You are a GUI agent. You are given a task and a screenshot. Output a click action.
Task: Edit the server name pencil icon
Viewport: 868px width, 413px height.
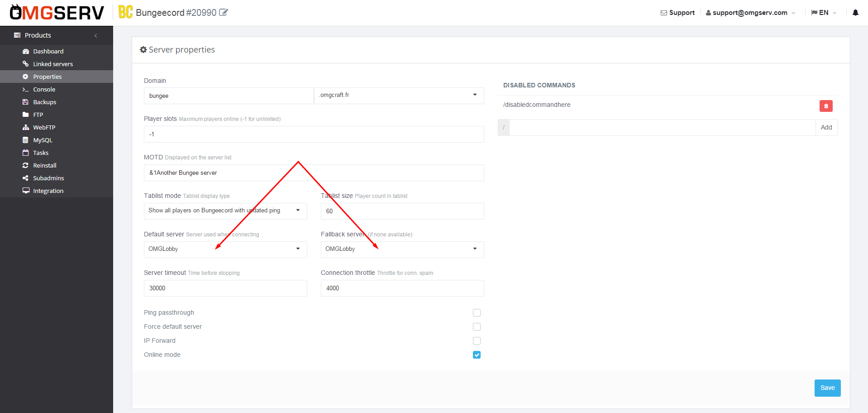coord(224,12)
